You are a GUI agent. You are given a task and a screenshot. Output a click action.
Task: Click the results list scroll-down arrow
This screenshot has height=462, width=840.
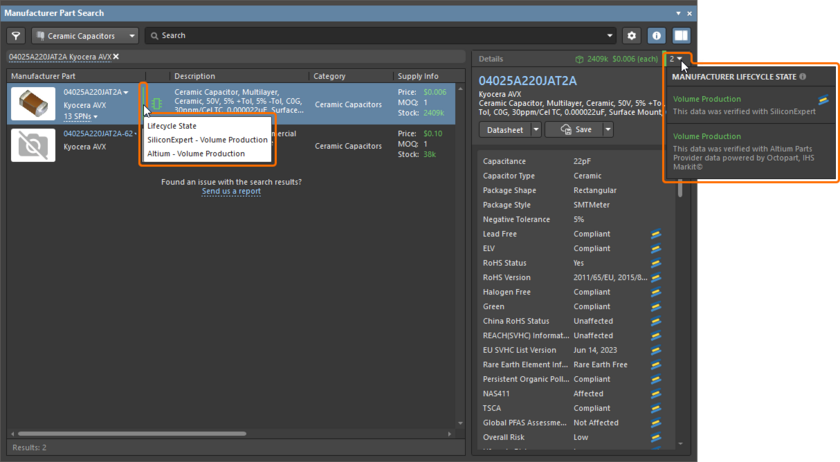(460, 423)
